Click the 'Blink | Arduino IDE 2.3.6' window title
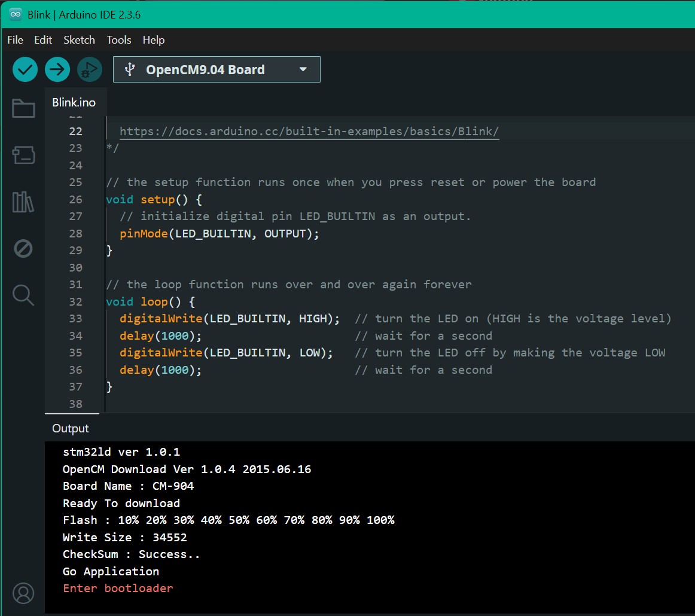695x616 pixels. click(x=84, y=14)
